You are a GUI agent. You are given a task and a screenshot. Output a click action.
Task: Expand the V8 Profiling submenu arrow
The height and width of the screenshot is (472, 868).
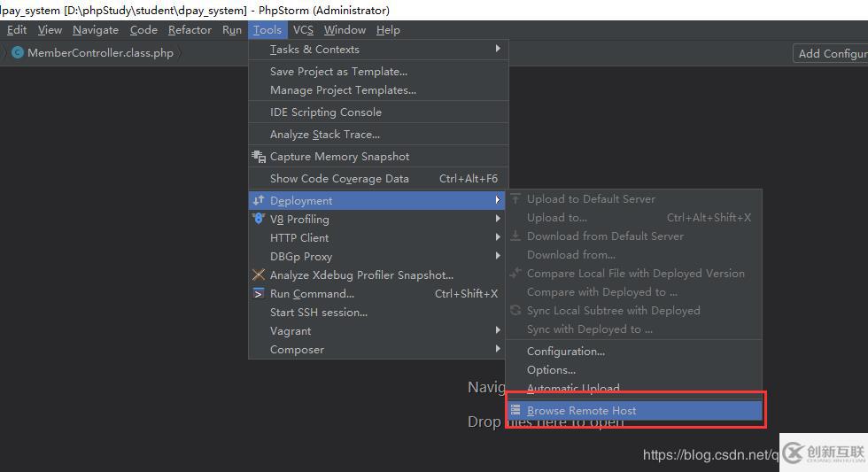click(498, 219)
